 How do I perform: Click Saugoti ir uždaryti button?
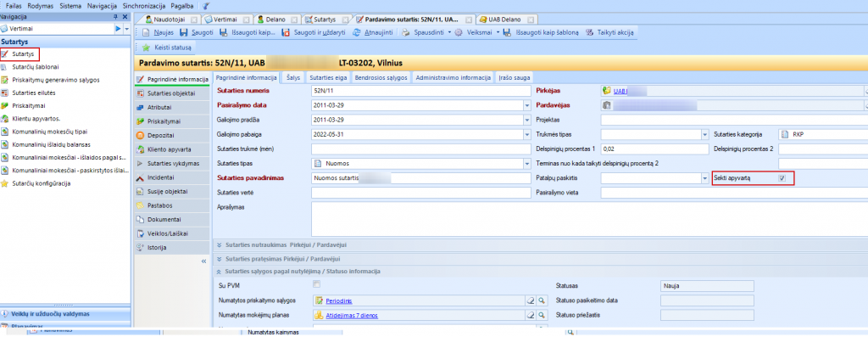(314, 33)
